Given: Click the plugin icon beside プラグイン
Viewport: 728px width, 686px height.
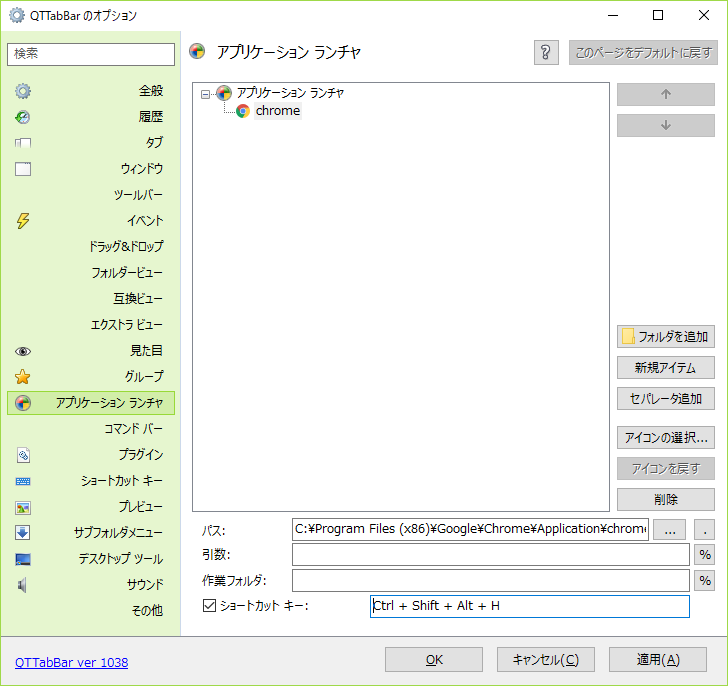Looking at the screenshot, I should pos(23,455).
